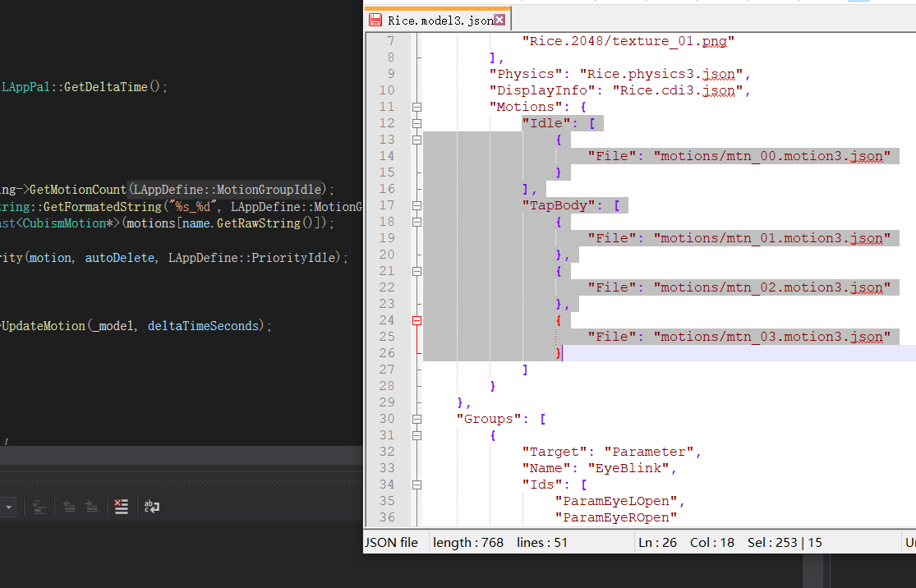The image size is (916, 588).
Task: Open the dropdown arrow in bottom toolbar
Action: click(9, 507)
